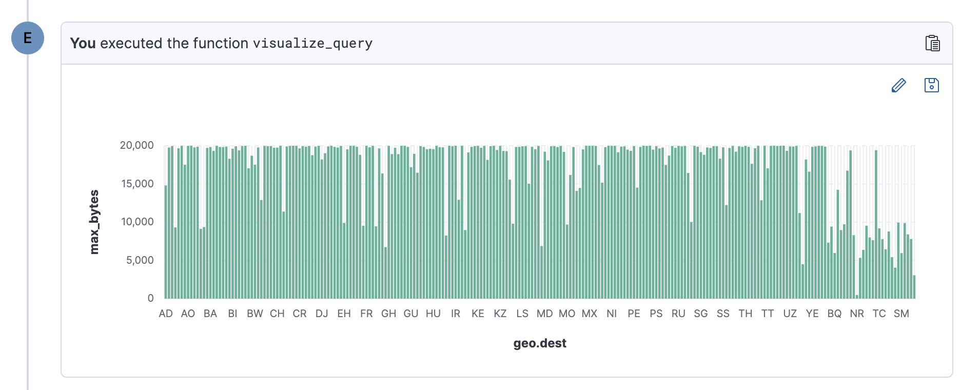
Task: Click the bold 'You' text in header
Action: click(x=83, y=44)
